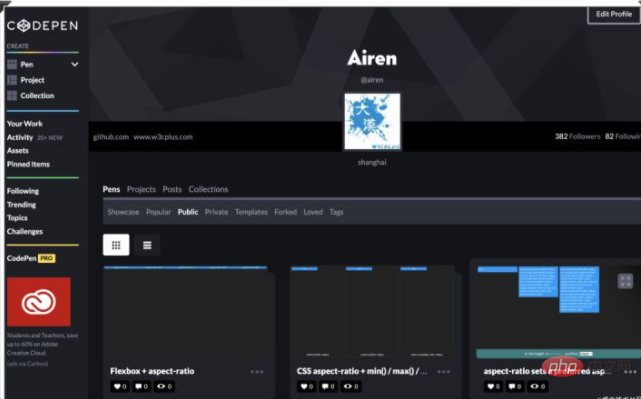Filter pens by Showcase
Image resolution: width=641 pixels, height=399 pixels.
pos(123,212)
